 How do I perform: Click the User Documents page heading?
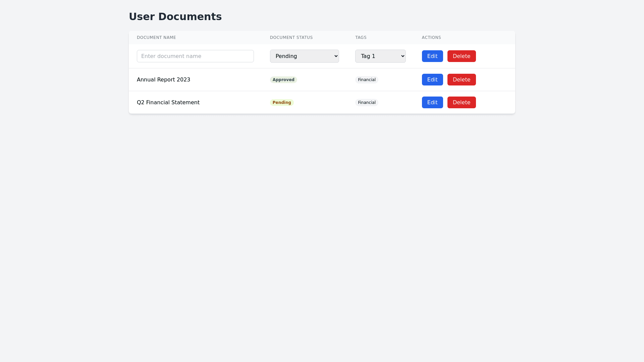pyautogui.click(x=175, y=16)
